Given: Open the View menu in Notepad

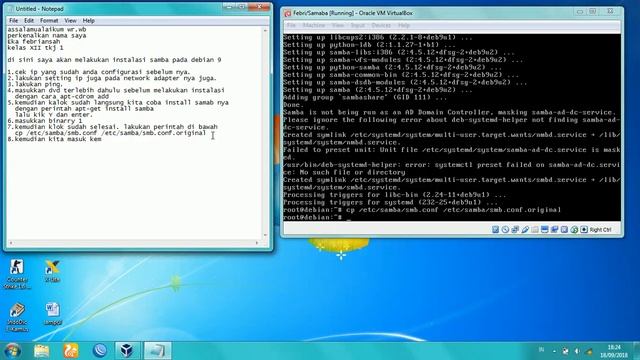Looking at the screenshot, I should [70, 20].
